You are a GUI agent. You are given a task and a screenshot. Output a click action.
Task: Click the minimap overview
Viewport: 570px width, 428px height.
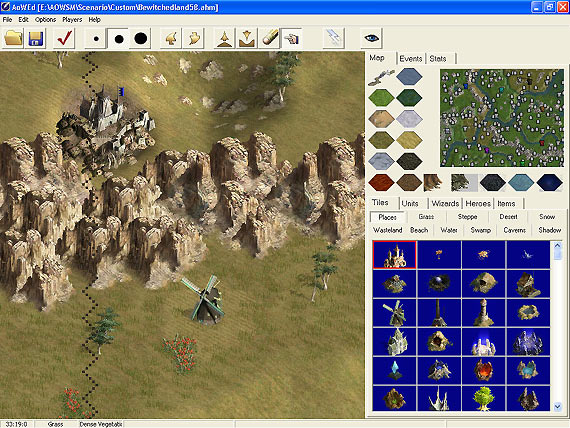[x=502, y=118]
